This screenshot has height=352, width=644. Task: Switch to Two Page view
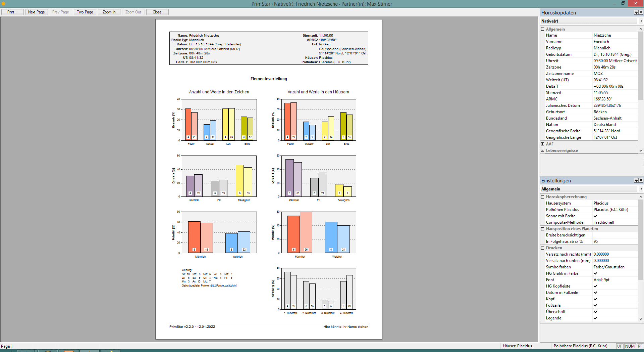coord(85,12)
